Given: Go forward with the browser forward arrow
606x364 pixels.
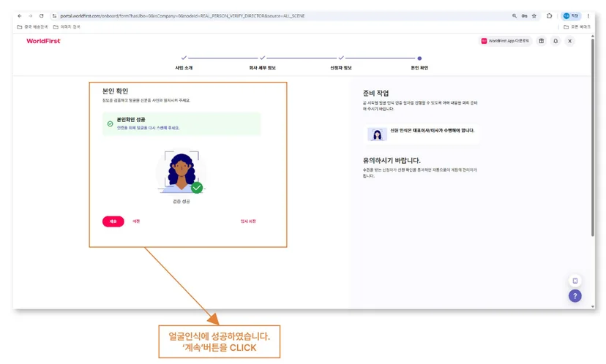Looking at the screenshot, I should pyautogui.click(x=31, y=16).
